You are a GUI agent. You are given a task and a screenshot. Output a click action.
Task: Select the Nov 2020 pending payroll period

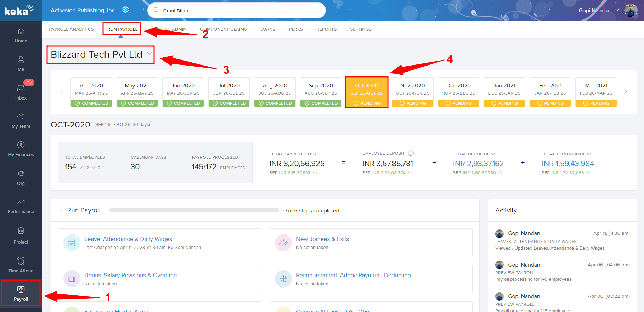pyautogui.click(x=412, y=92)
